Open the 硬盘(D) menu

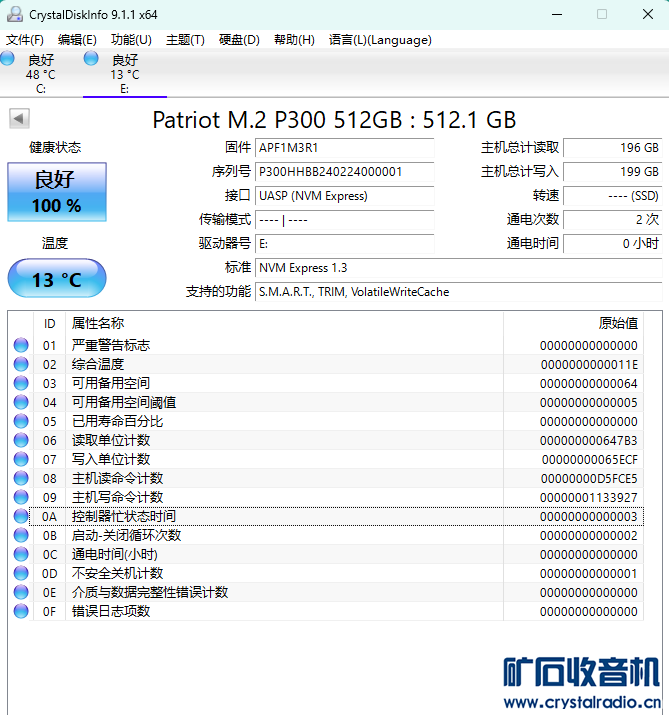pyautogui.click(x=239, y=40)
